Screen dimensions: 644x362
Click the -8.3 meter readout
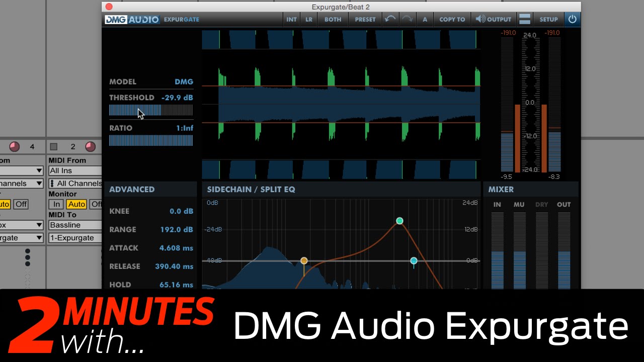(x=553, y=177)
